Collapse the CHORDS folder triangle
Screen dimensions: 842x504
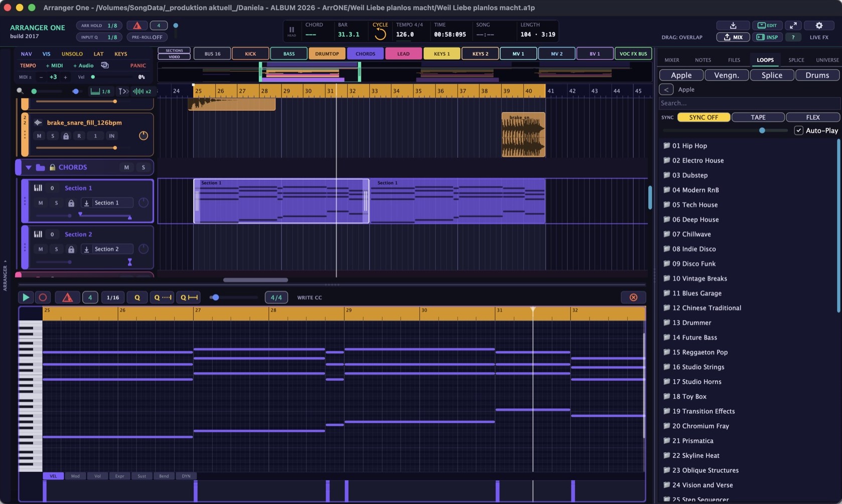[29, 167]
